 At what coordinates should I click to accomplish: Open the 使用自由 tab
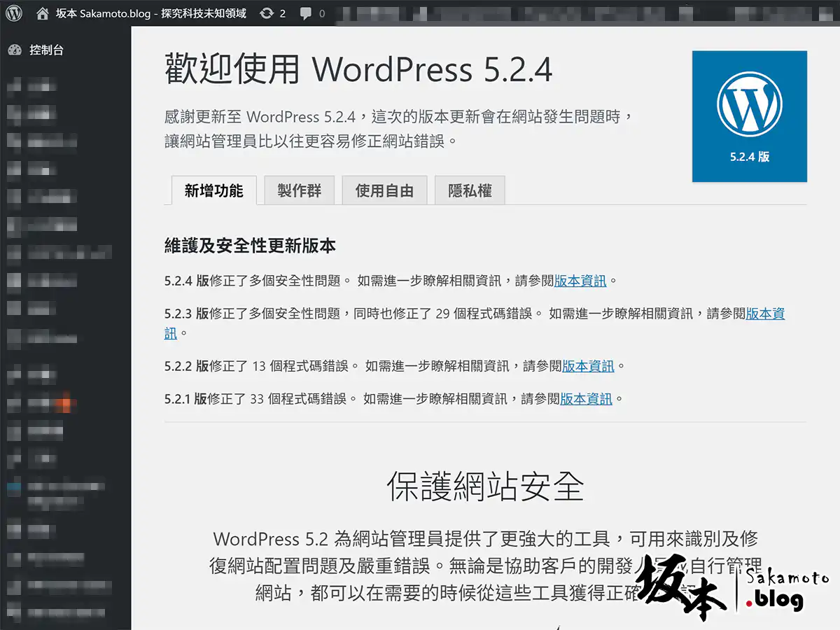384,190
